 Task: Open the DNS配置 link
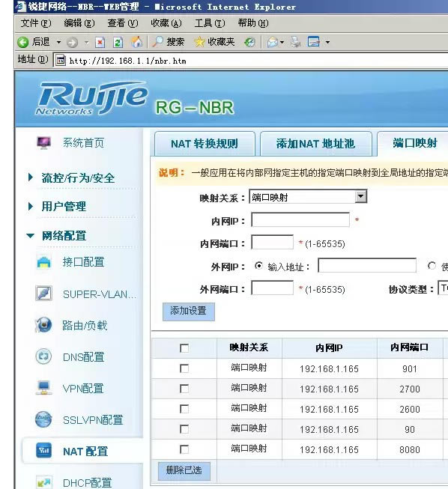[83, 356]
